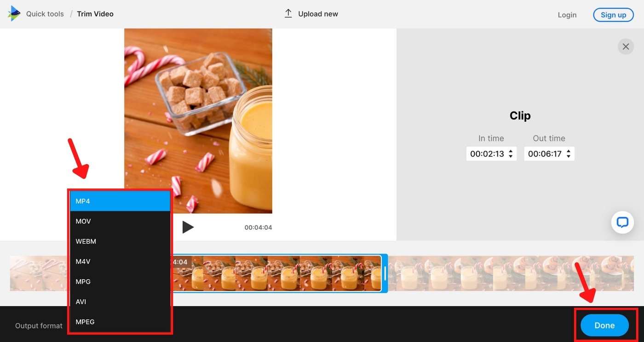644x342 pixels.
Task: Click the Trim Video breadcrumb label
Action: [95, 13]
